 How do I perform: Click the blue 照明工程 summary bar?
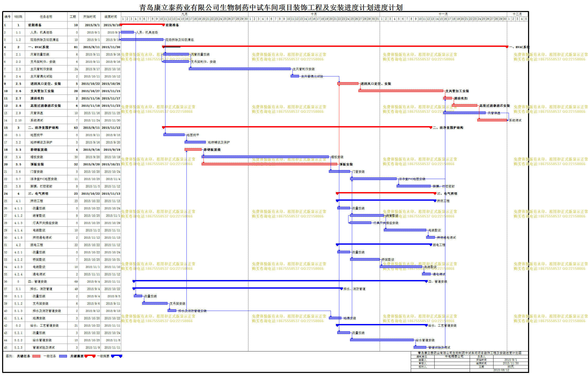pos(386,200)
